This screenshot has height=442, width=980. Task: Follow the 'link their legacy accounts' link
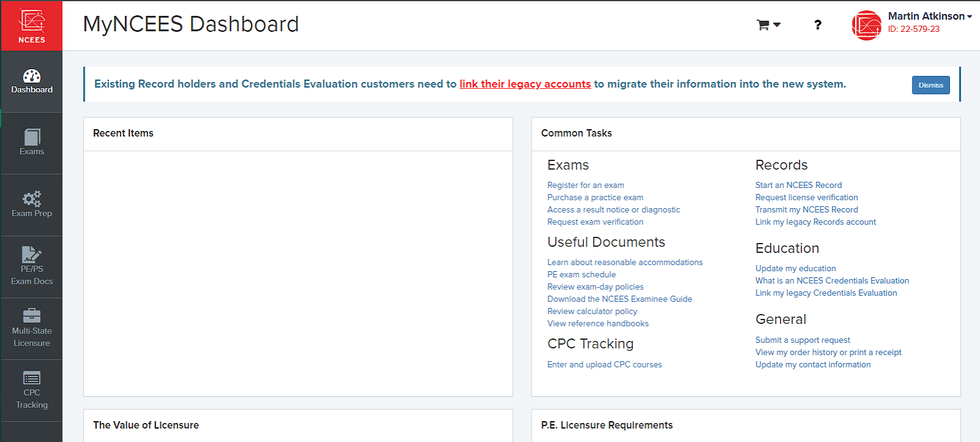[x=525, y=84]
